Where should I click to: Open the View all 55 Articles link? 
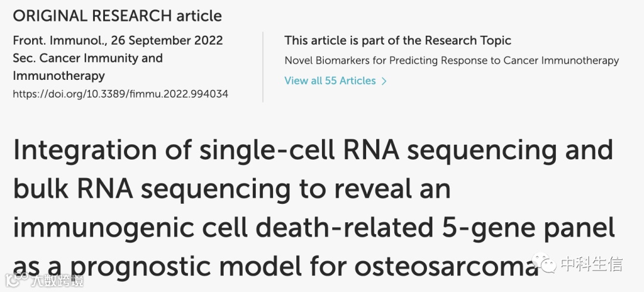pos(330,80)
